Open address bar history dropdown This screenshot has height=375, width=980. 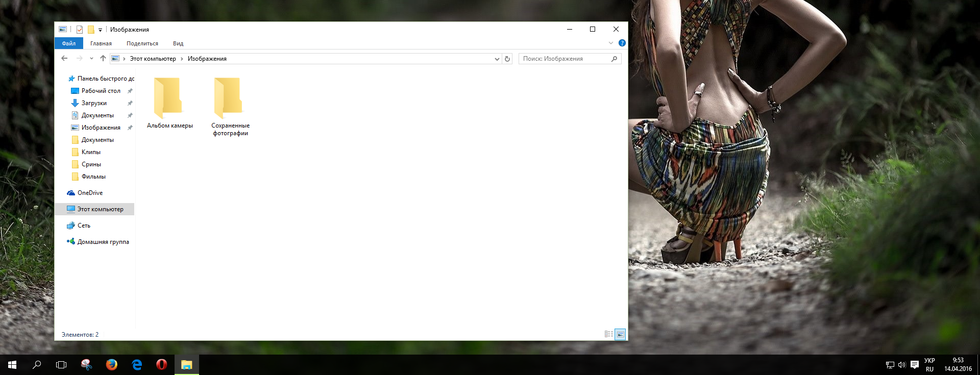pos(497,59)
